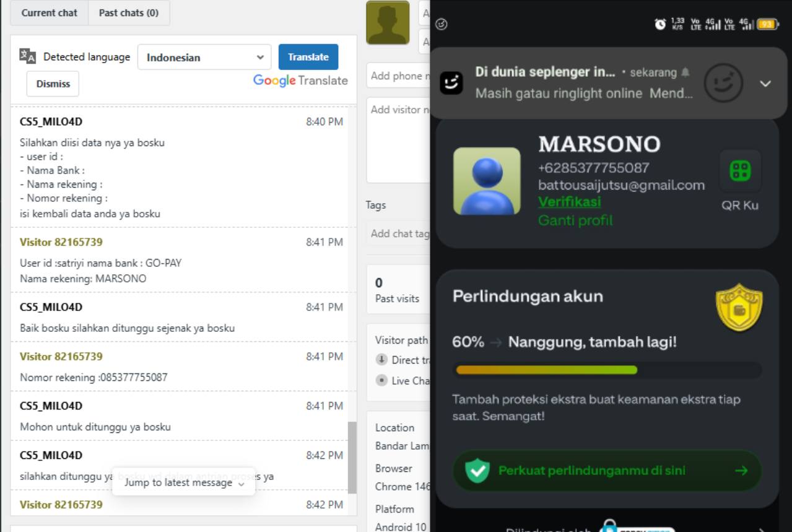The height and width of the screenshot is (532, 792).
Task: Dismiss the translation bar
Action: tap(53, 84)
